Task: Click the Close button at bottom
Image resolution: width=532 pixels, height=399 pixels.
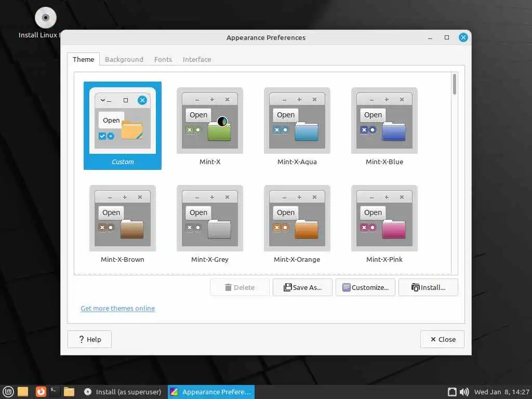Action: [x=443, y=339]
